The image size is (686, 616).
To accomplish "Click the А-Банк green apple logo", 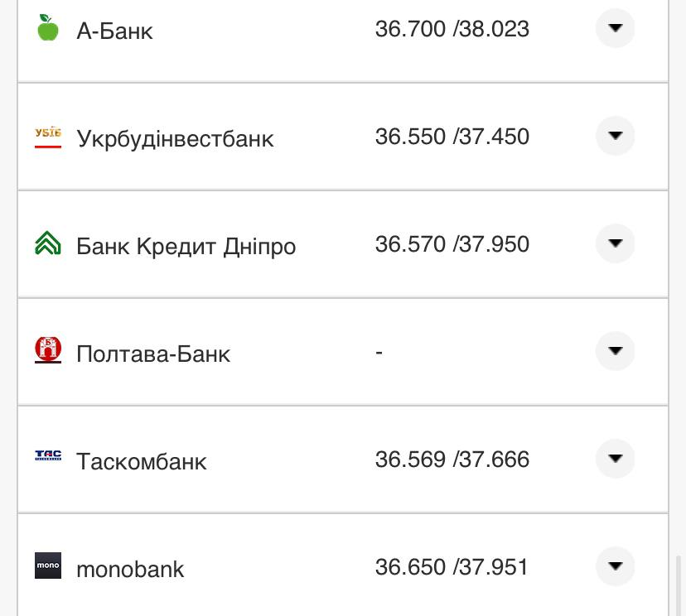I will (47, 28).
